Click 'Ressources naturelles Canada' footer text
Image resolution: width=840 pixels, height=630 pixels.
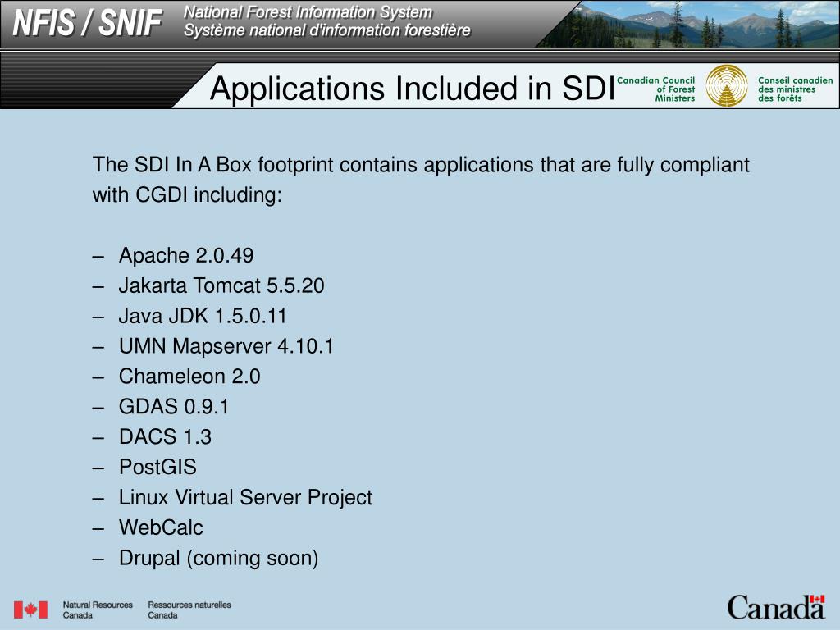(x=189, y=609)
